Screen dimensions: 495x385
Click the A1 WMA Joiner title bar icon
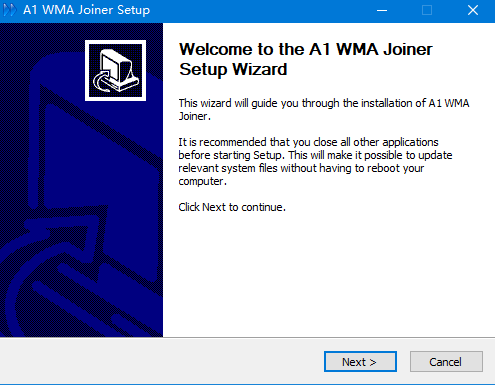(9, 10)
